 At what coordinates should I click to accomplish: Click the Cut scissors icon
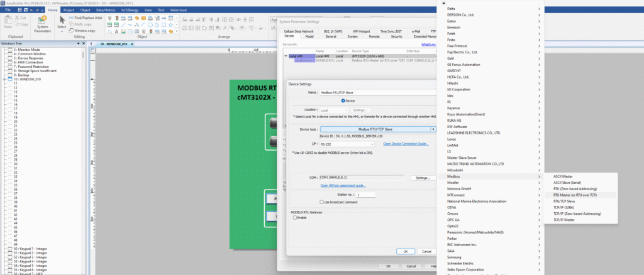click(17, 18)
